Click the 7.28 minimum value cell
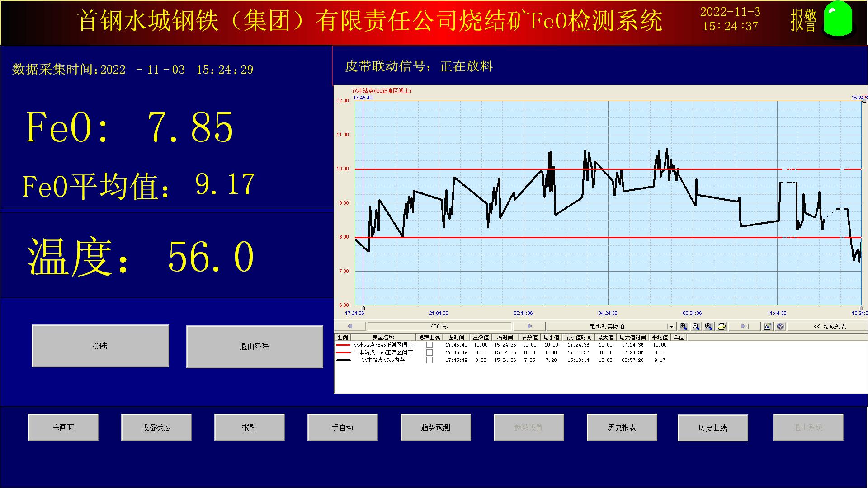Image resolution: width=868 pixels, height=488 pixels. [551, 360]
